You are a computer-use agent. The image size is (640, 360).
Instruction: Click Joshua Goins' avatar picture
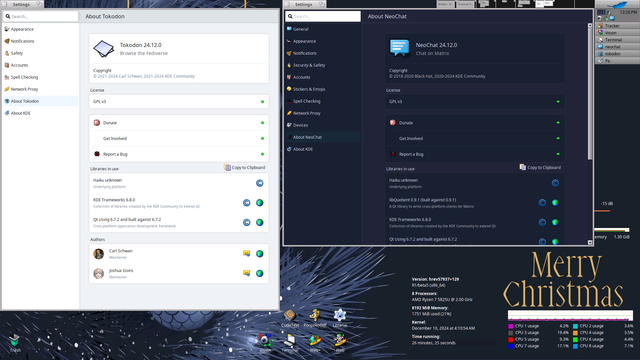point(98,273)
